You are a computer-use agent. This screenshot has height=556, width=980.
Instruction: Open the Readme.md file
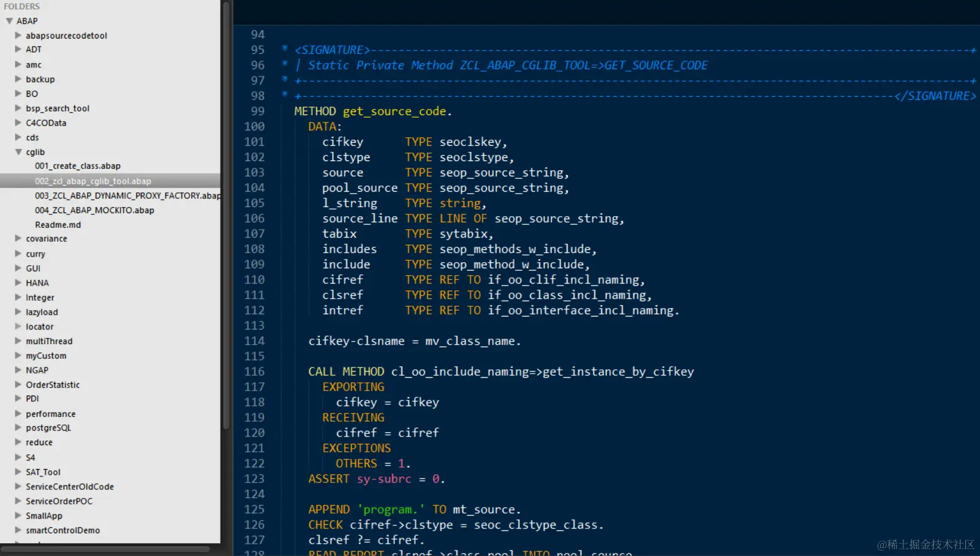[58, 225]
